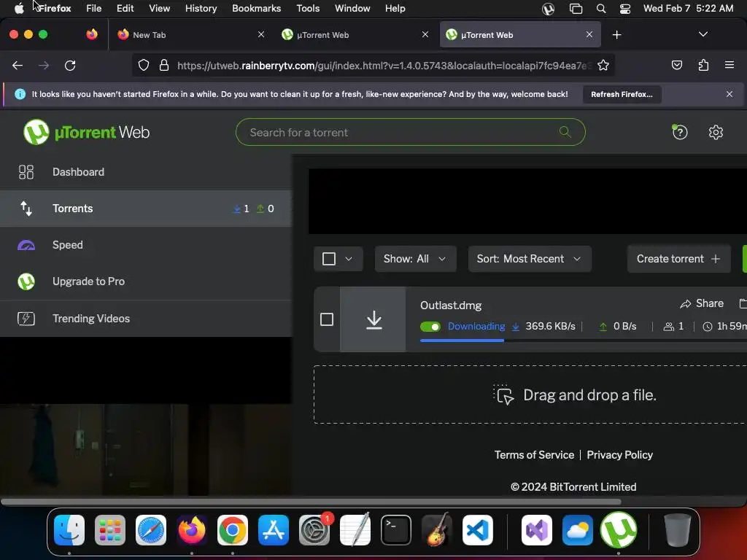
Task: Open the Firefox History menu
Action: click(x=201, y=9)
